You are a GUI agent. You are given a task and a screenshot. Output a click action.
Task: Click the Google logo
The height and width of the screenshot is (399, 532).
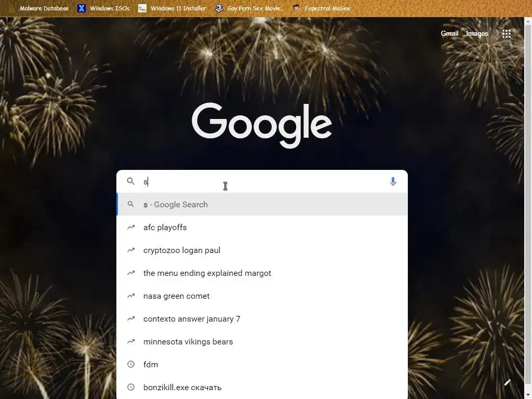pos(262,125)
